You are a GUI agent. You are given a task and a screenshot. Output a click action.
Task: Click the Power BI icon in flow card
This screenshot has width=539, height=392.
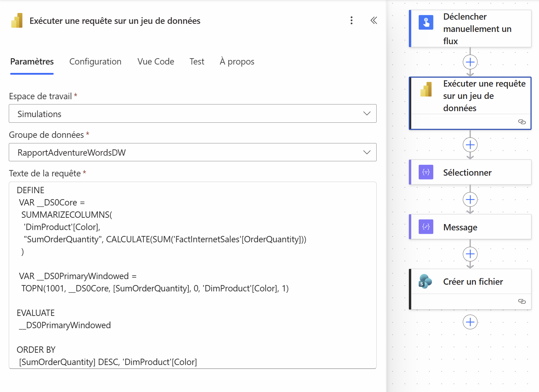426,89
